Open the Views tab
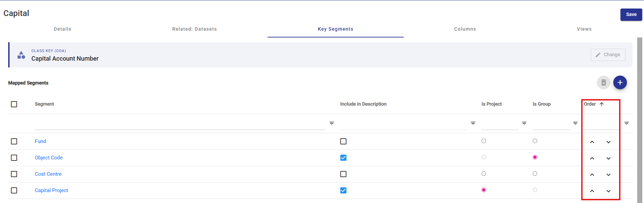The image size is (644, 203). tap(584, 29)
